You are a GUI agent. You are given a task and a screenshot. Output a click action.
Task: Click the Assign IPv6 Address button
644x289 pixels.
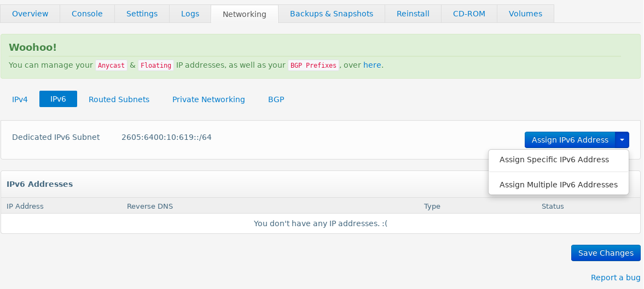(x=570, y=140)
